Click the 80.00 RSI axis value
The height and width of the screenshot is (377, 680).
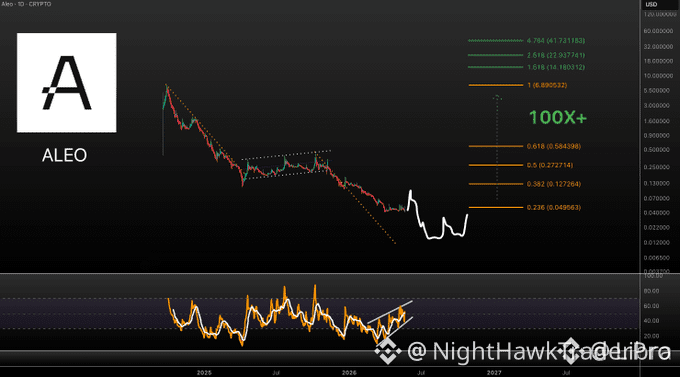652,291
